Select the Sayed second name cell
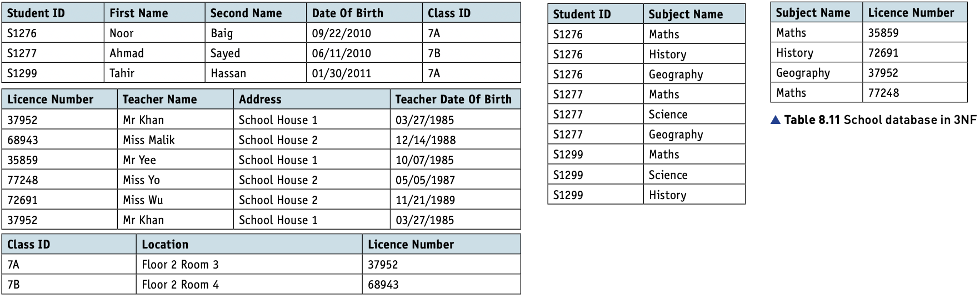This screenshot has width=980, height=298. coord(256,53)
